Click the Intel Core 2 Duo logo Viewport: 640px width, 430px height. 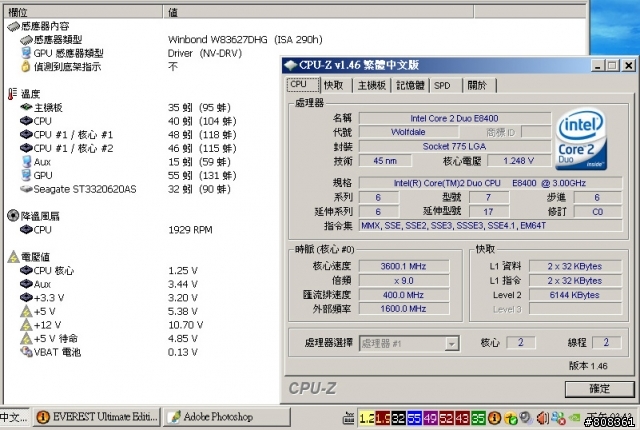[x=581, y=139]
